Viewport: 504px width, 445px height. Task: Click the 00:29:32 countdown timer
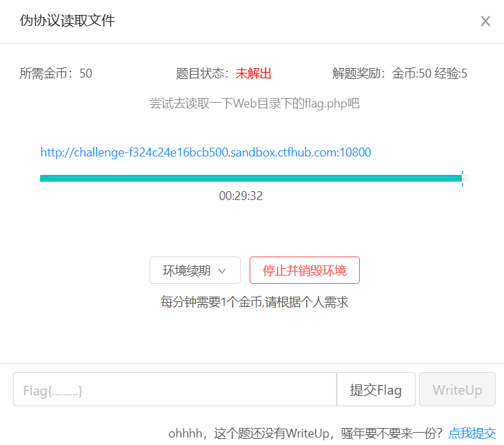point(241,196)
